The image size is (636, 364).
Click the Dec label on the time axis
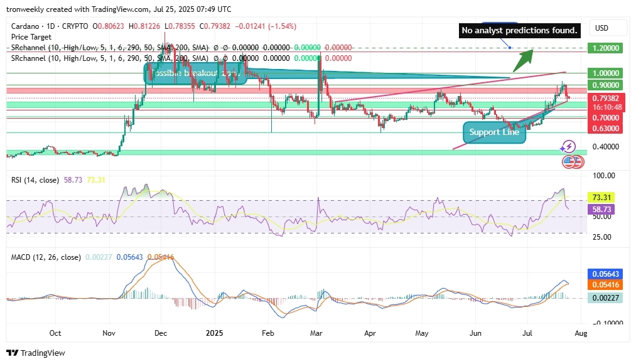160,333
